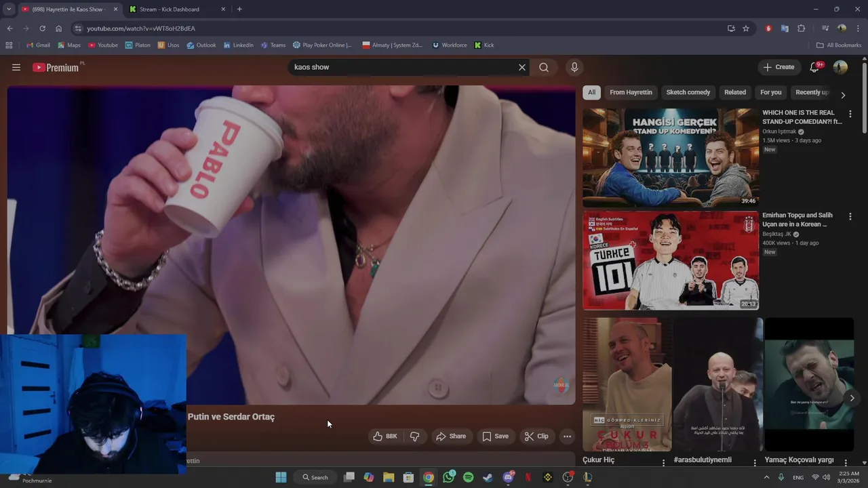Viewport: 868px width, 488px height.
Task: Open the Chrome three-dot menu
Action: (x=858, y=28)
